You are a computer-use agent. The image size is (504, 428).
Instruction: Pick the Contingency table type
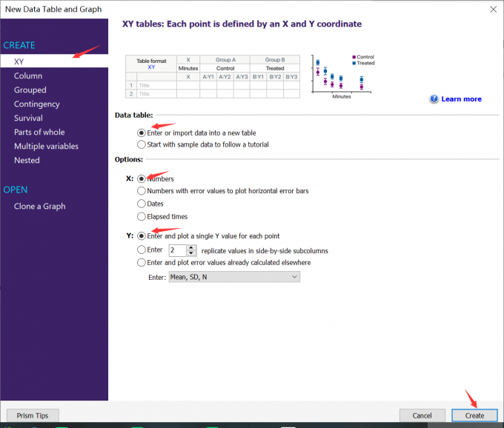click(36, 104)
